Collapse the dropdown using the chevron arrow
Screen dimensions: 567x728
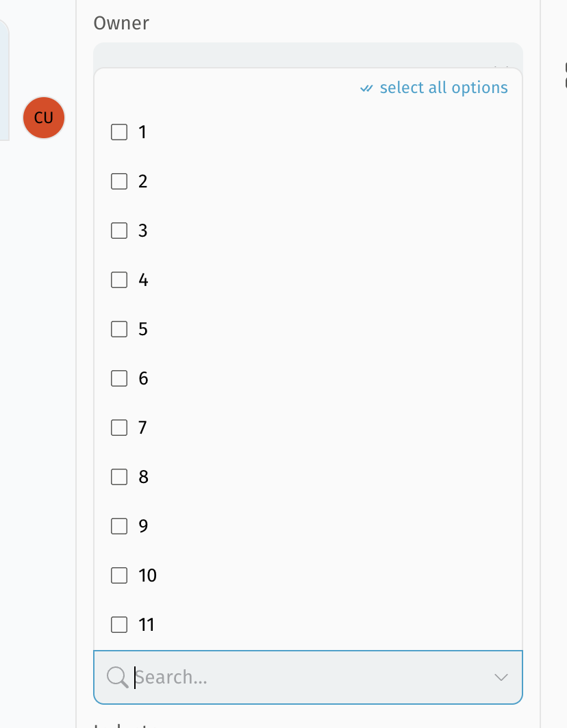coord(501,677)
